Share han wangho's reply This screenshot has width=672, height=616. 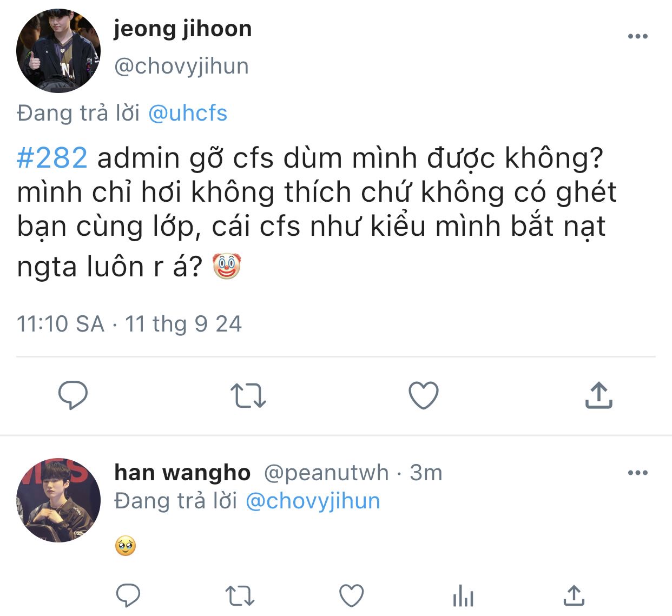coord(574,596)
